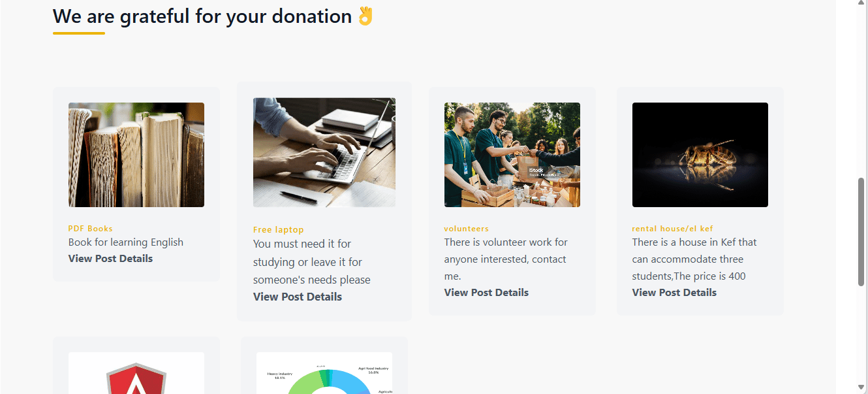The height and width of the screenshot is (394, 868).
Task: View Post Details for PDF Books
Action: [x=110, y=259]
